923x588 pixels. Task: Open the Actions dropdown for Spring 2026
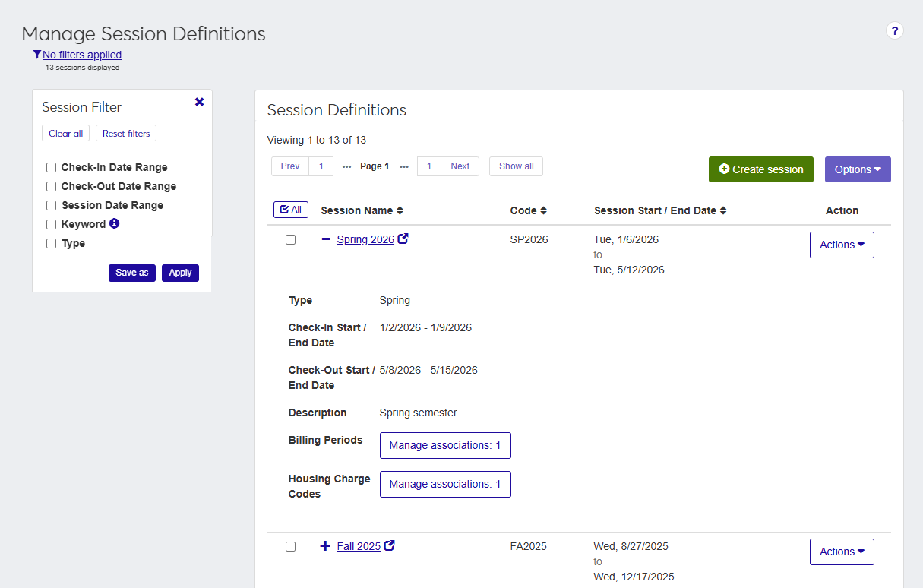[842, 245]
